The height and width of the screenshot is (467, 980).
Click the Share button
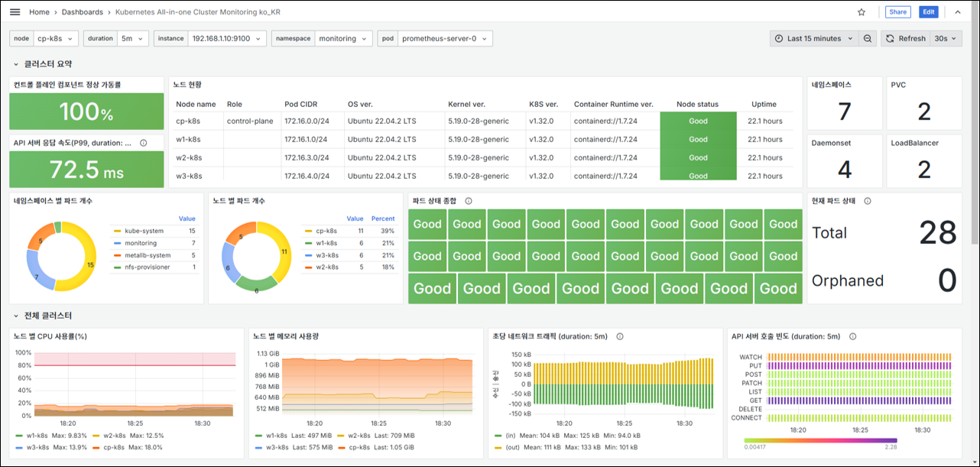897,12
